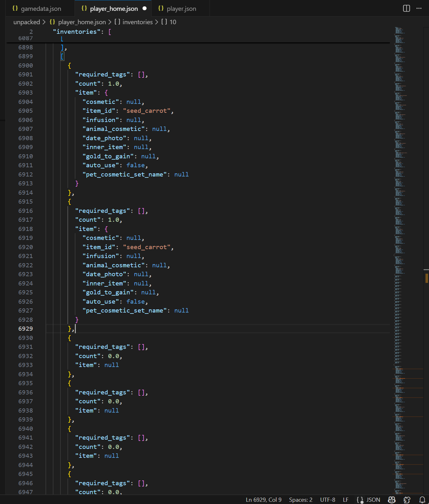
Task: Change end-of-line sequence via LF
Action: point(346,500)
